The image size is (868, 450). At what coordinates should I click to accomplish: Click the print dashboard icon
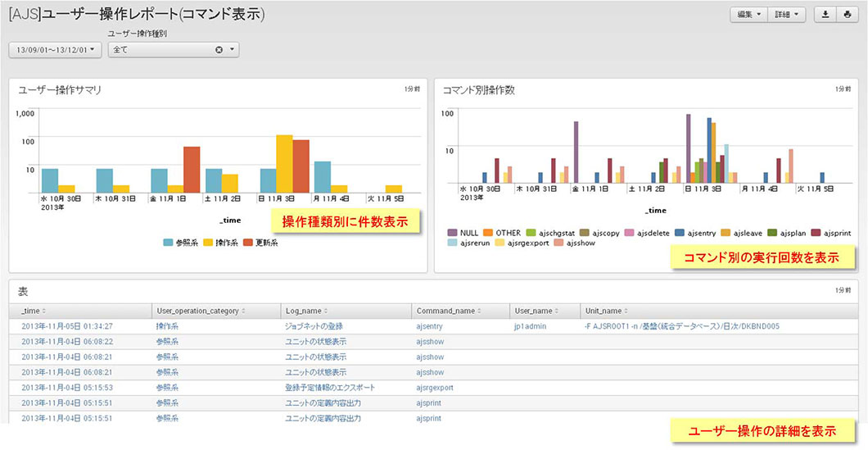847,15
